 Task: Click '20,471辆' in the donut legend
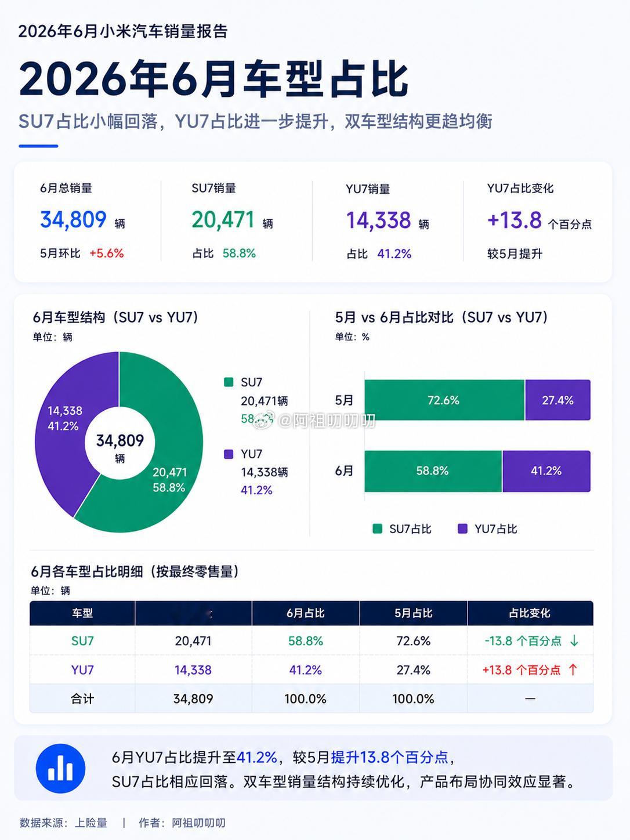(265, 401)
